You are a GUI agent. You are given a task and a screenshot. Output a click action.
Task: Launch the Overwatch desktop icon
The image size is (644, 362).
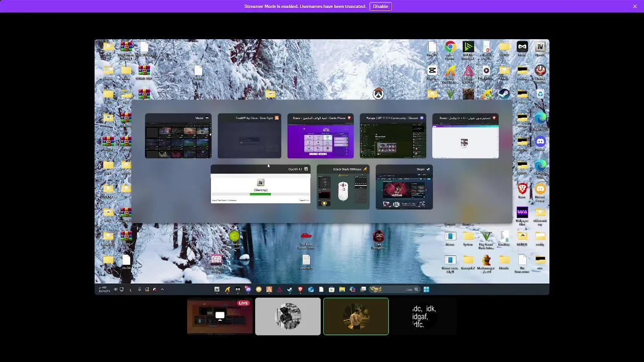pyautogui.click(x=378, y=94)
